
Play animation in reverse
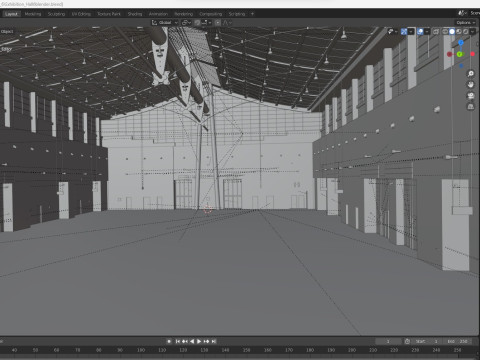pos(192,341)
